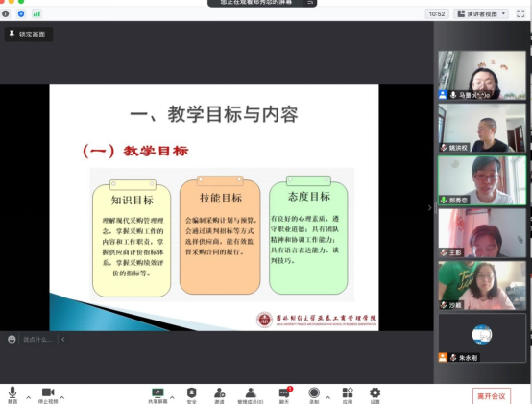532x404 pixels.
Task: Click the Invite participants icon
Action: pos(219,395)
